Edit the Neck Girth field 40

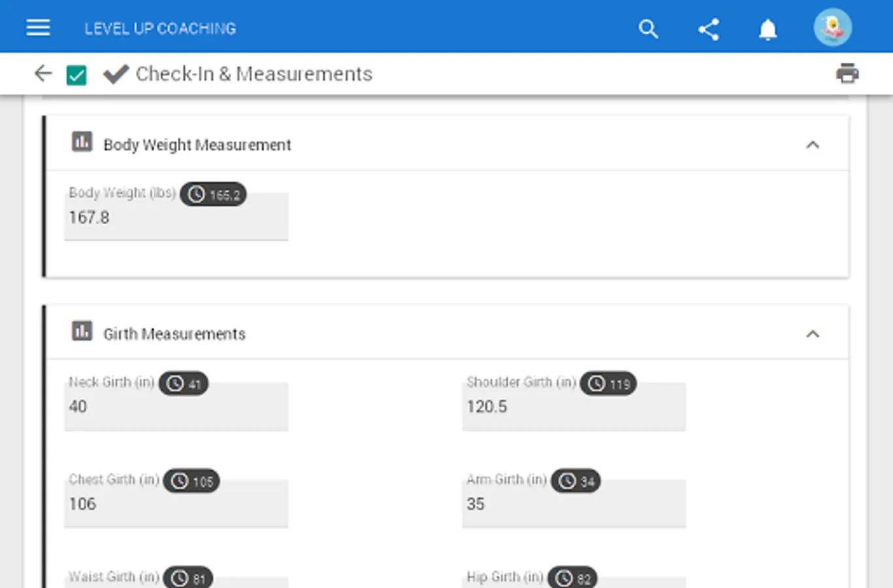point(176,406)
